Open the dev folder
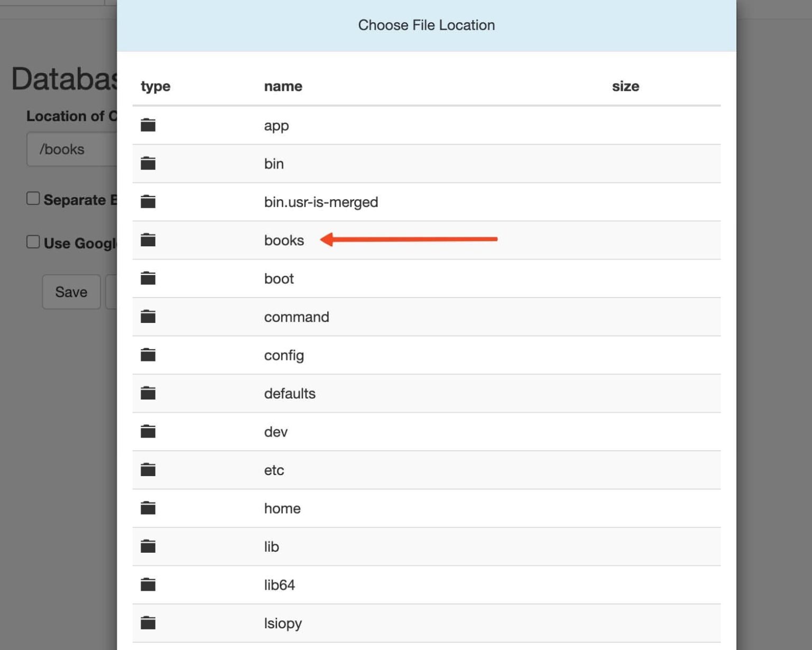 tap(275, 431)
